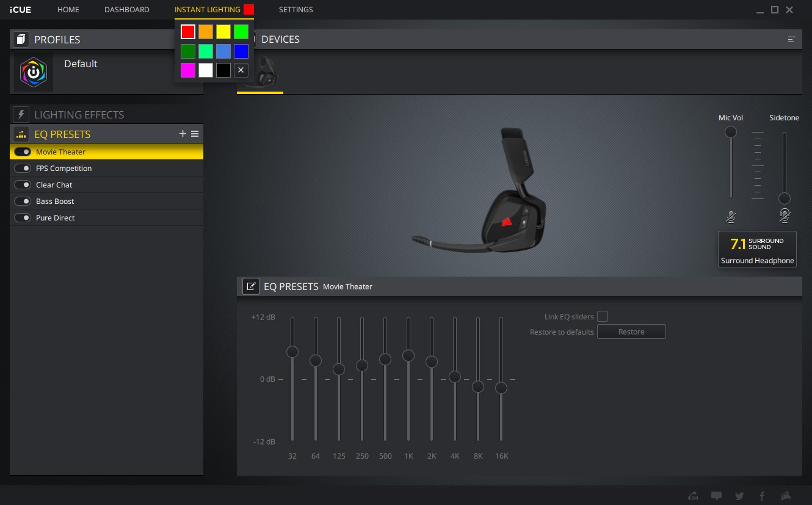Pick the magenta lighting swatch

point(188,70)
